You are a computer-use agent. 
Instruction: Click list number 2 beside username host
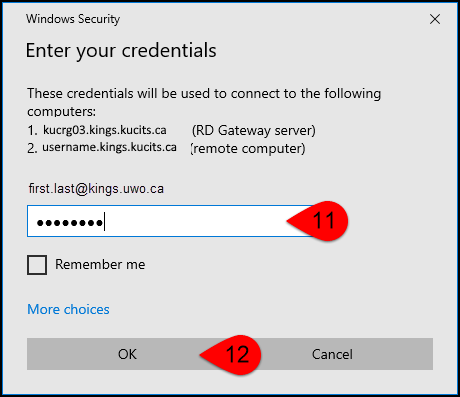(x=32, y=148)
